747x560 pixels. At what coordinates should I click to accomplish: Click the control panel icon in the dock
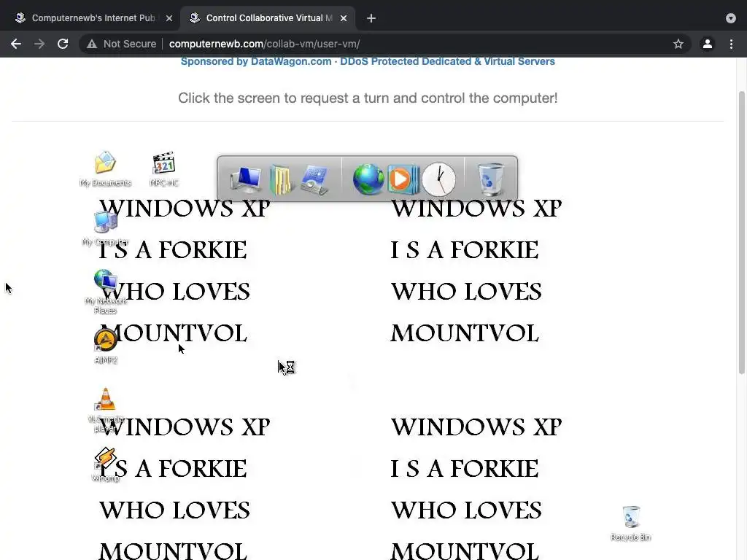[314, 180]
